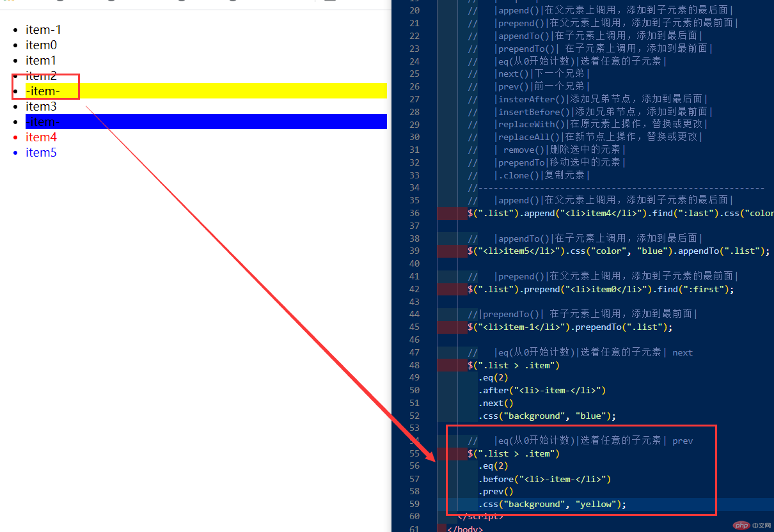Screen dimensions: 774x532
Task: Click line number 40 in the editor gutter
Action: pyautogui.click(x=415, y=263)
